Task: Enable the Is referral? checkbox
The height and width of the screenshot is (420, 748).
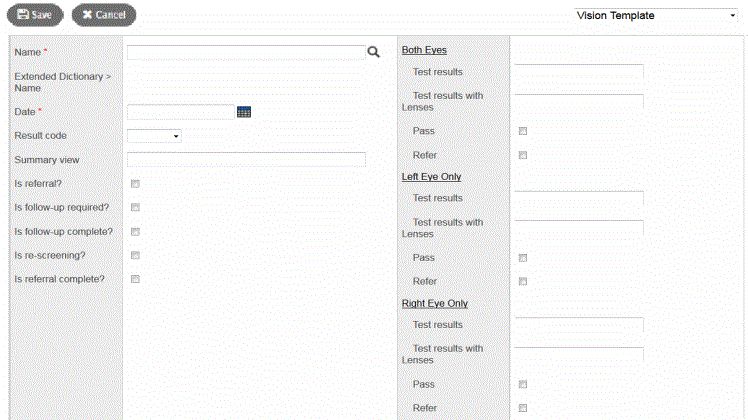Action: tap(135, 184)
